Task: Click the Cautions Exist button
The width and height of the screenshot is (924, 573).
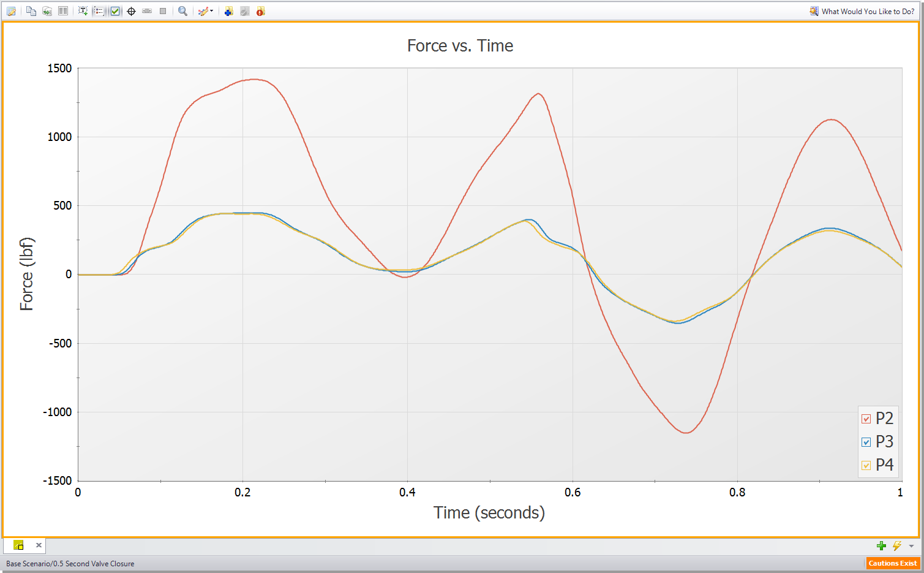Action: [893, 563]
